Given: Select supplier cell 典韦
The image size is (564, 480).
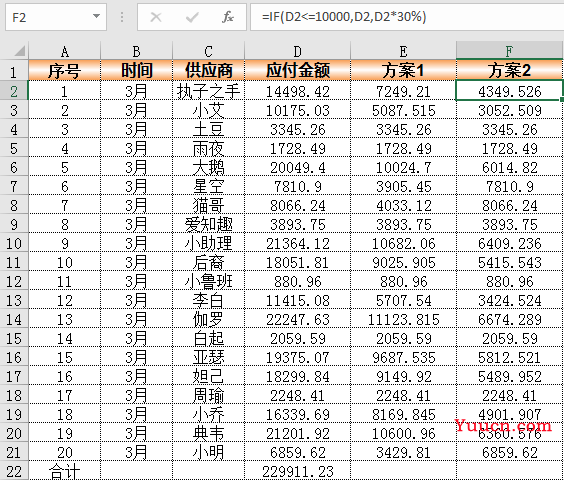Looking at the screenshot, I should coord(209,433).
